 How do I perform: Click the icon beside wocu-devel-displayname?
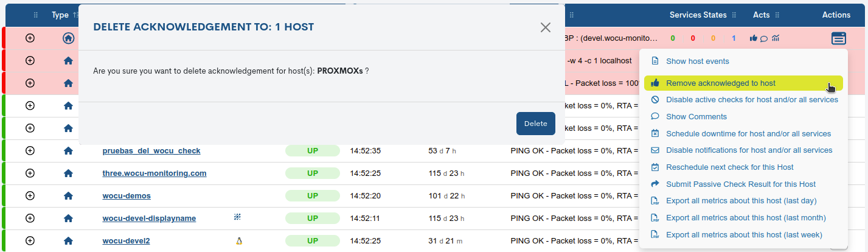point(238,217)
